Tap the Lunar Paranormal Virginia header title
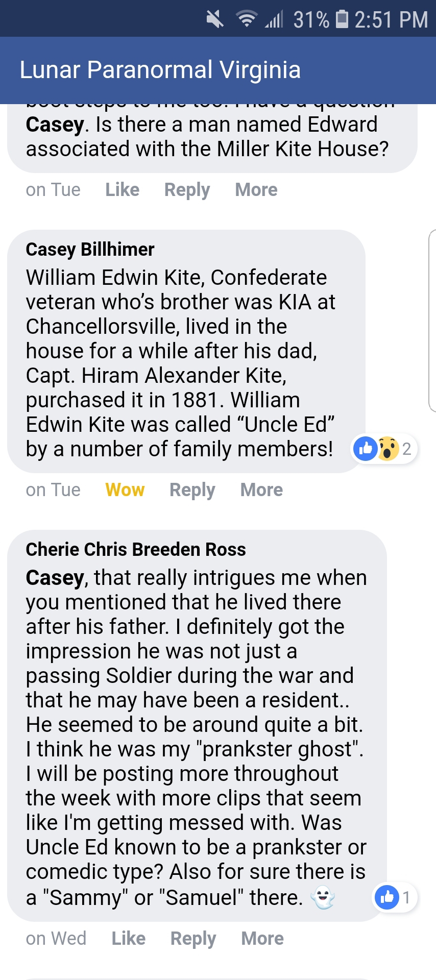Image resolution: width=436 pixels, height=980 pixels. point(160,70)
